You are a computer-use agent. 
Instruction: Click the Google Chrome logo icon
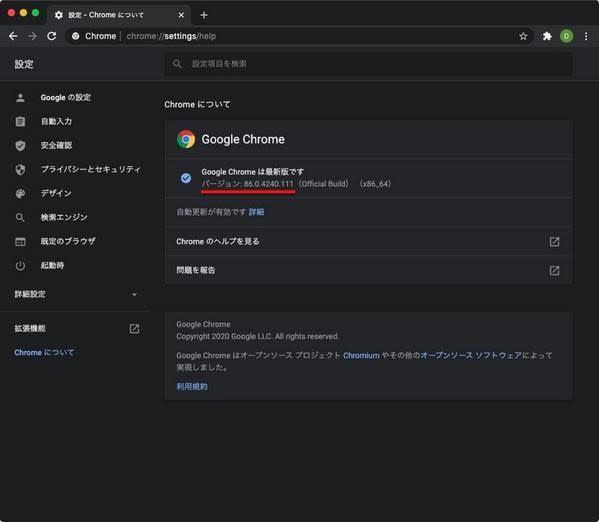coord(186,139)
